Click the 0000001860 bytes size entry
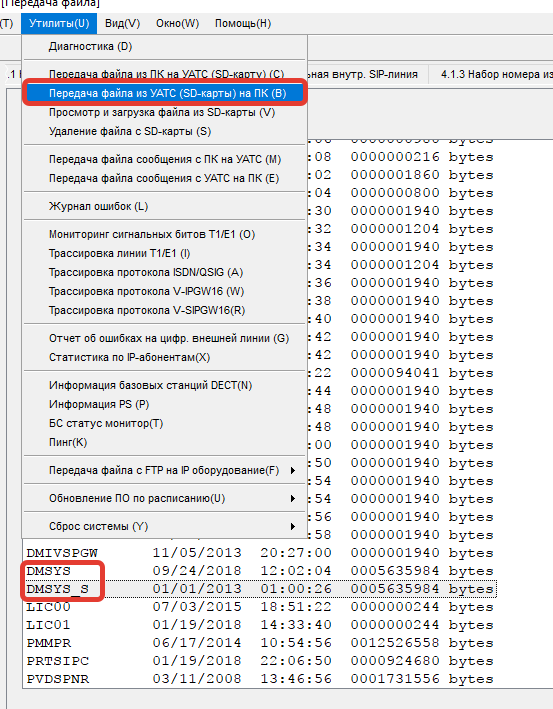The width and height of the screenshot is (553, 709). 422,175
